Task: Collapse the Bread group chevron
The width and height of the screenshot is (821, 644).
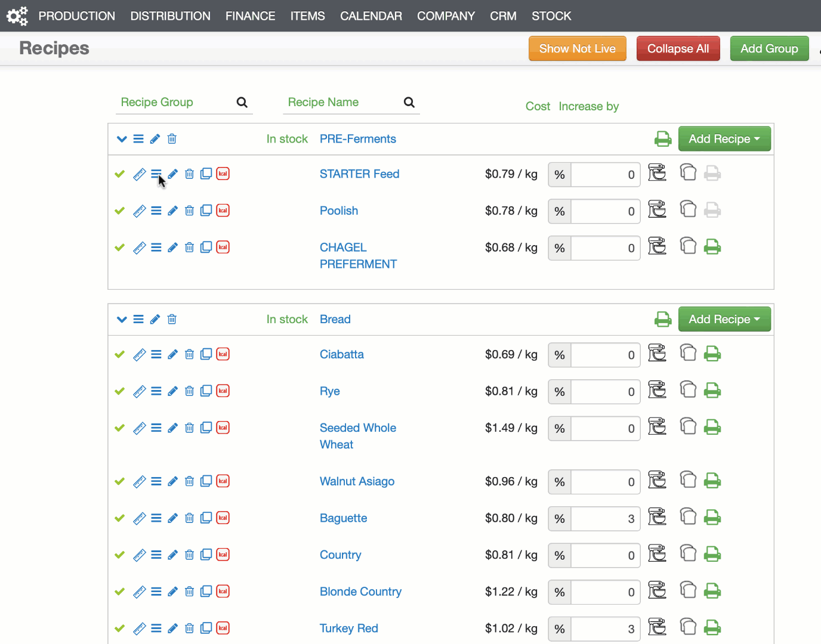Action: [x=122, y=319]
